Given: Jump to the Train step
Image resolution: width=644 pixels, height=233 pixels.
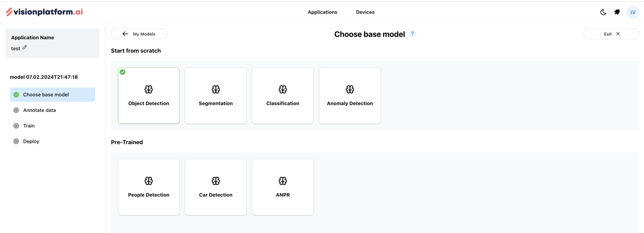Looking at the screenshot, I should click(29, 126).
